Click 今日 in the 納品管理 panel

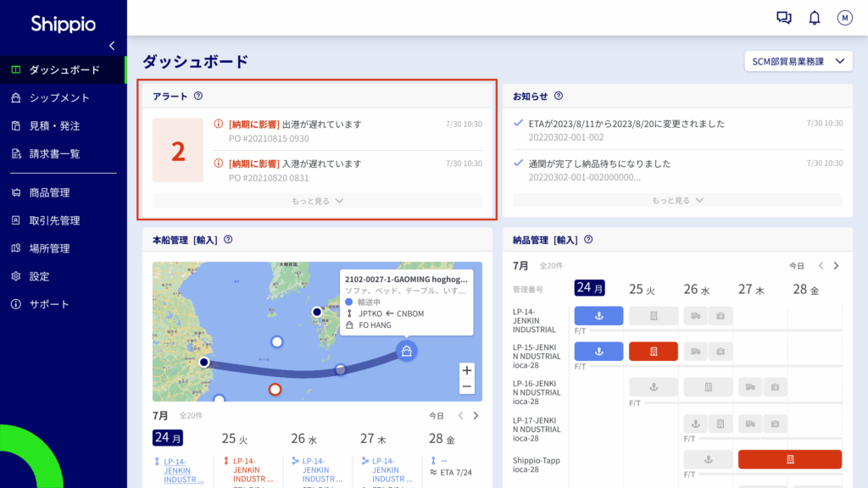796,266
